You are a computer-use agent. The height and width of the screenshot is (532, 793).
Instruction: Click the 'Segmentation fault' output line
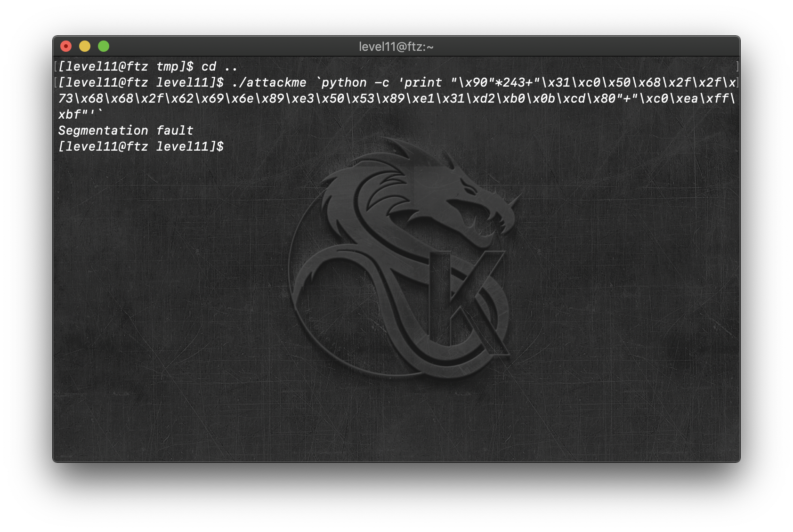[x=126, y=130]
